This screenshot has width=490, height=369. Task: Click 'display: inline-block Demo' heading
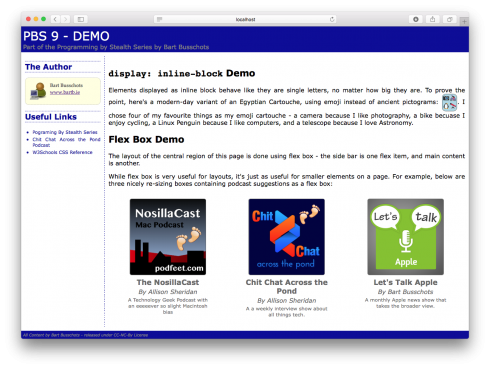tap(182, 73)
